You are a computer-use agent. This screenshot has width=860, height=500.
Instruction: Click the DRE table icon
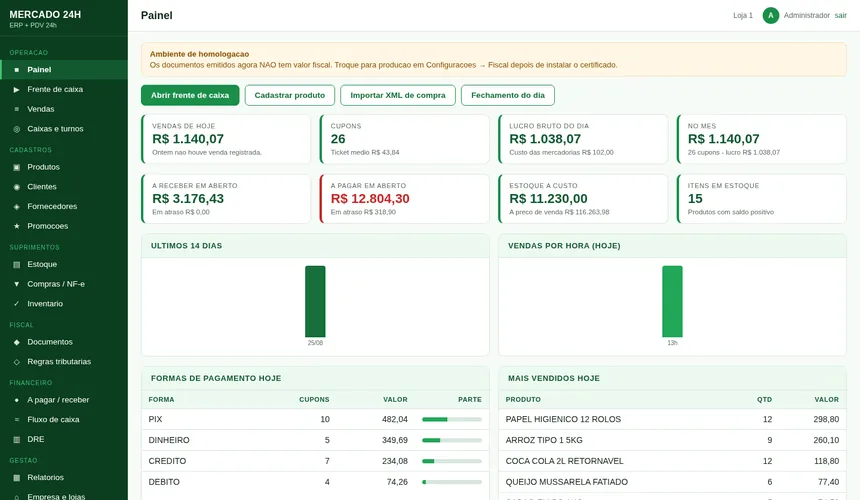click(x=16, y=439)
